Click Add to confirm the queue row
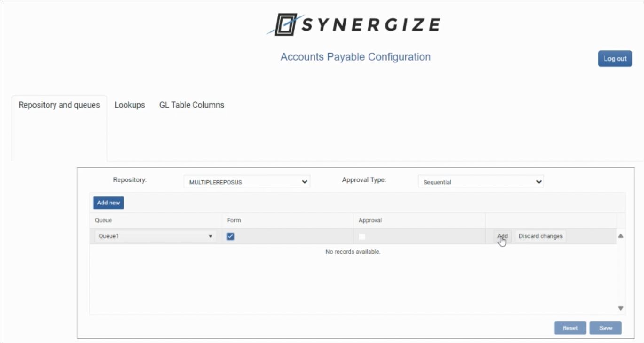The image size is (644, 343). (x=503, y=236)
